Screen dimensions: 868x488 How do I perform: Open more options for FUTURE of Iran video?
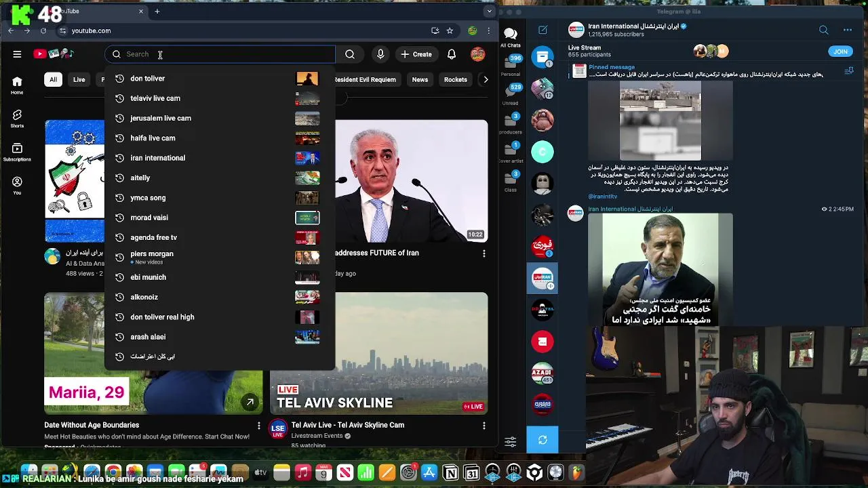(x=484, y=253)
